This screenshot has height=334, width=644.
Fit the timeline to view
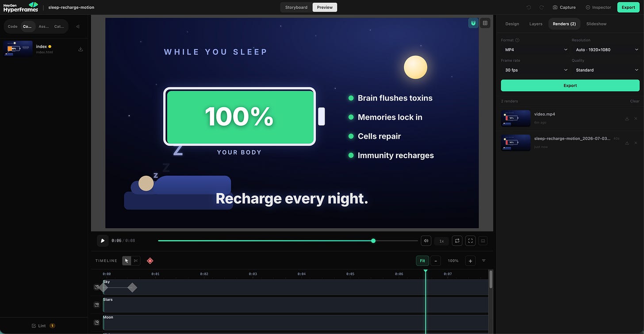click(422, 261)
